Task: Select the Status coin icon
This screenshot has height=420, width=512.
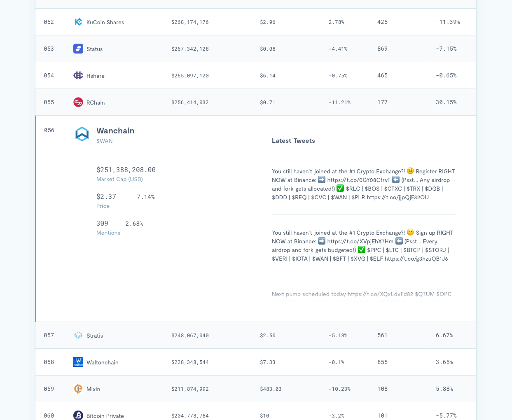Action: coord(78,49)
